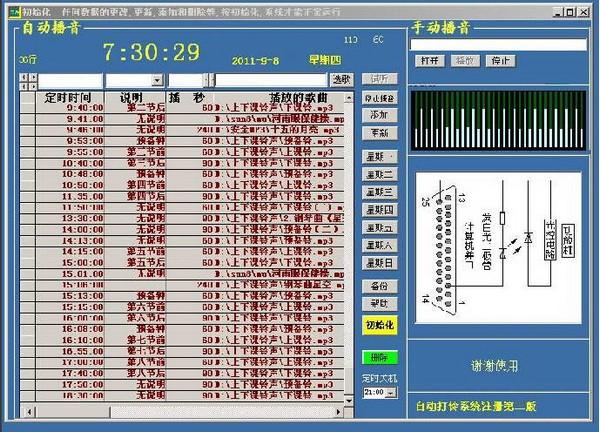The height and width of the screenshot is (432, 600).
Task: Stop broadcasting with the 停止播音 button
Action: click(380, 98)
